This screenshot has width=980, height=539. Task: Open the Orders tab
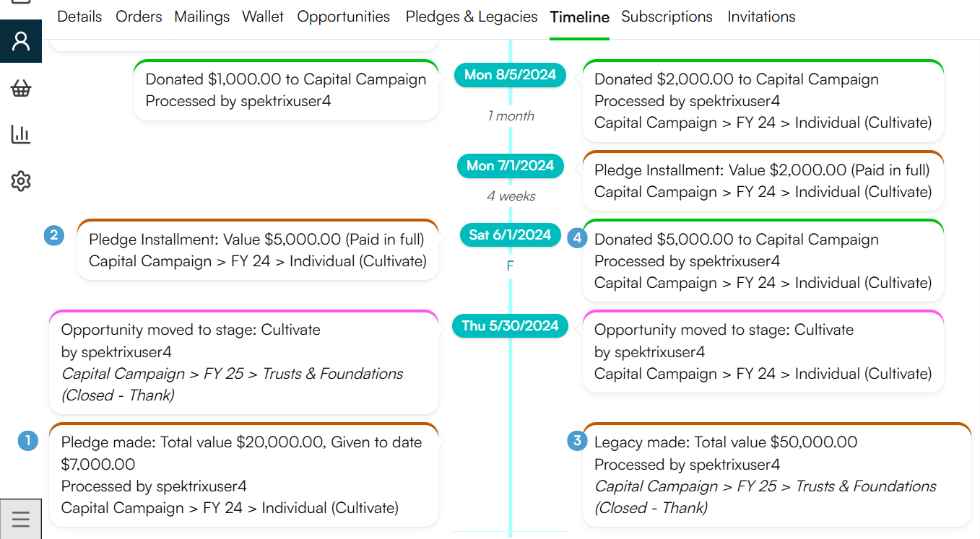click(139, 17)
